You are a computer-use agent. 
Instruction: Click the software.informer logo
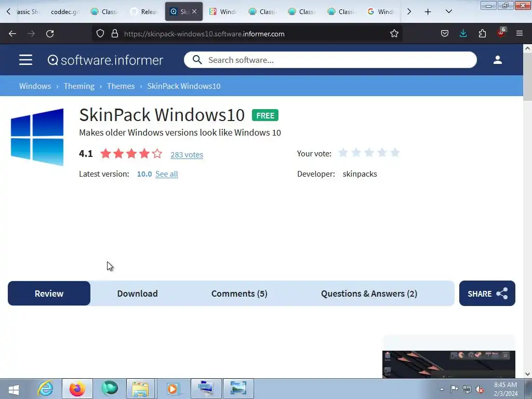click(105, 60)
